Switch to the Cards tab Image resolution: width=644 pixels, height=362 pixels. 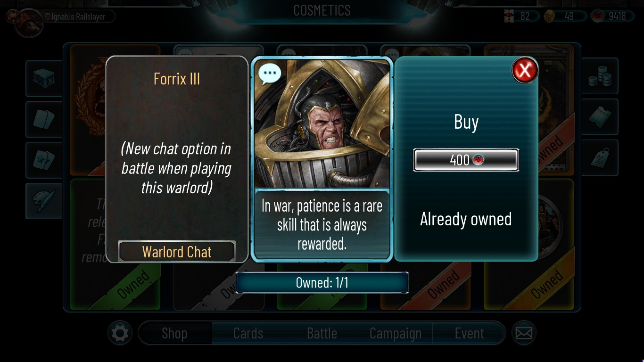coord(248,334)
